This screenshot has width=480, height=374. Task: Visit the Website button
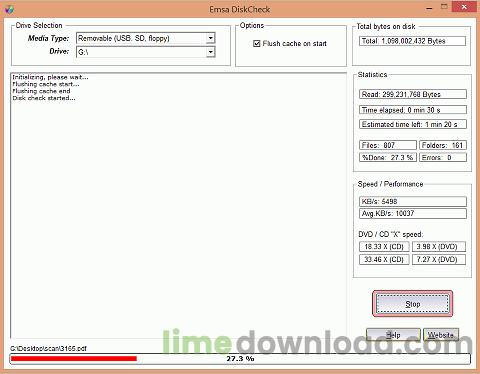click(441, 335)
